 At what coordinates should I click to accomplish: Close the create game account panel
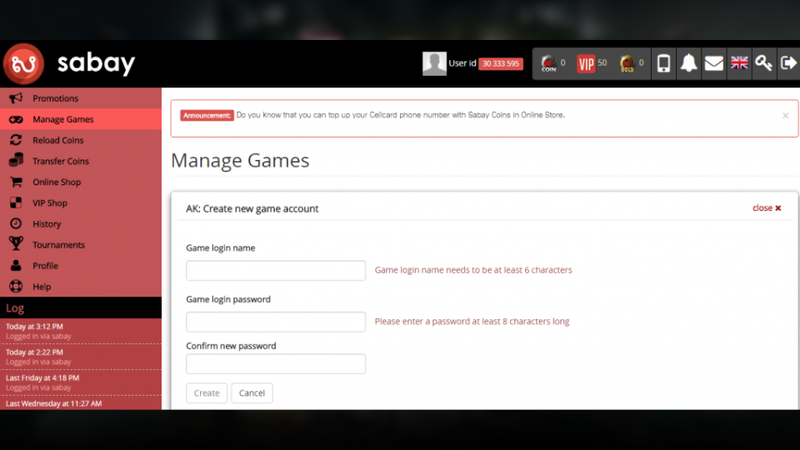[x=766, y=208]
